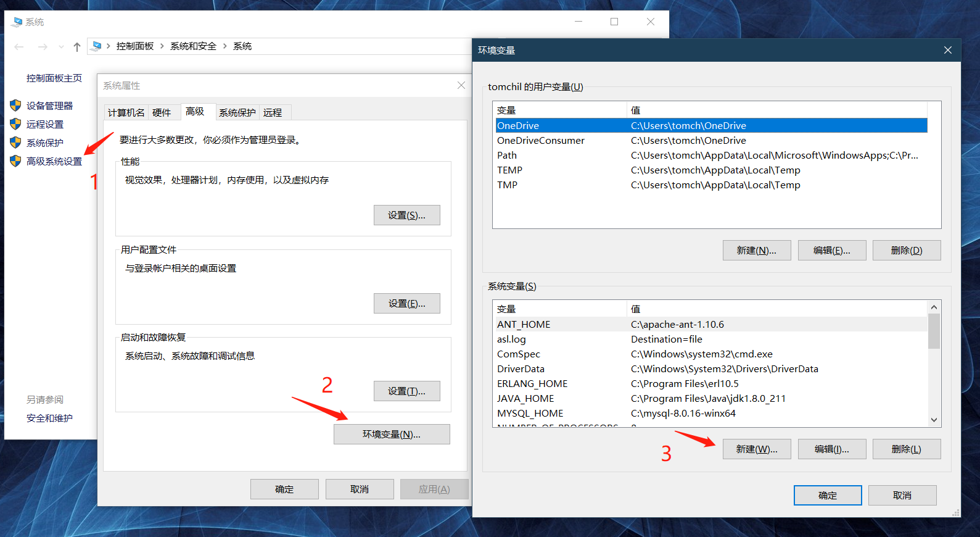Image resolution: width=980 pixels, height=537 pixels.
Task: Click 取消 in 系统属性 dialog
Action: click(x=360, y=489)
